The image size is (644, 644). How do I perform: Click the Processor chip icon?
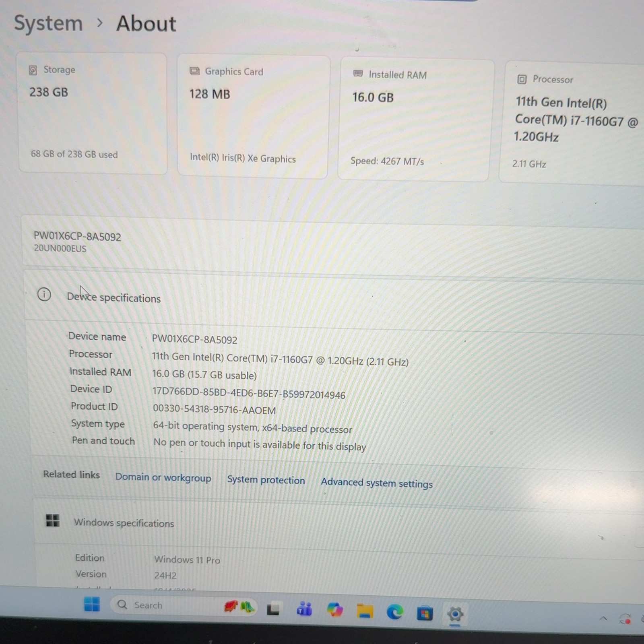pyautogui.click(x=522, y=79)
